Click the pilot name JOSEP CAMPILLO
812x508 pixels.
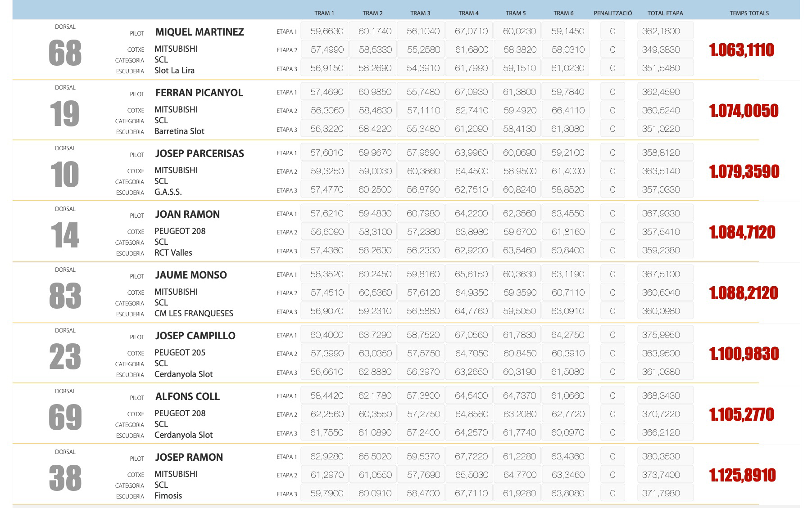[x=195, y=336]
